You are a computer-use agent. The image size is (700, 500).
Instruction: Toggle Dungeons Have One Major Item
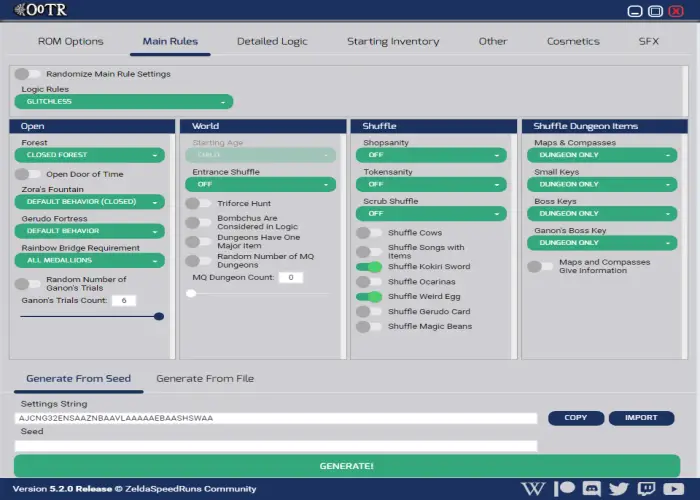198,242
